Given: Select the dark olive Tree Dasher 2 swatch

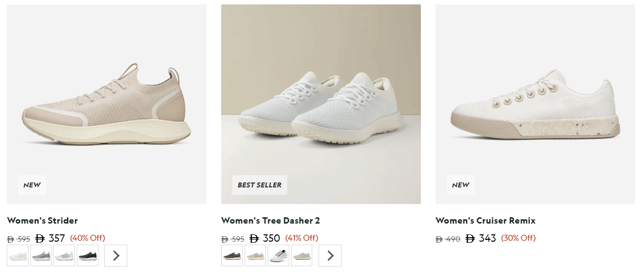Looking at the screenshot, I should tap(232, 255).
